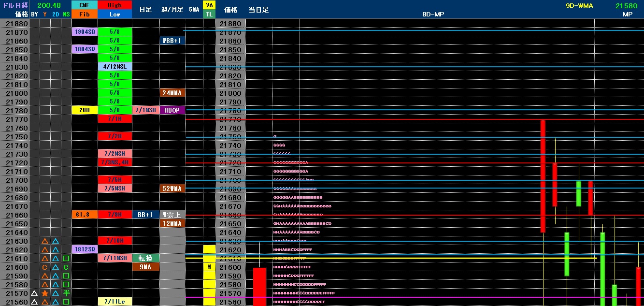
Task: Select the orange 61.8 cell
Action: pyautogui.click(x=85, y=215)
